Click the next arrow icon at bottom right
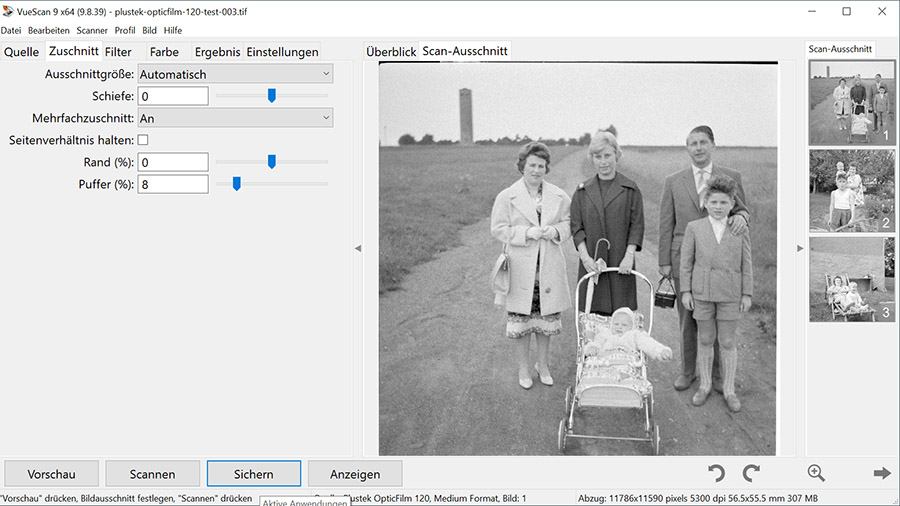Image resolution: width=900 pixels, height=506 pixels. (x=881, y=473)
